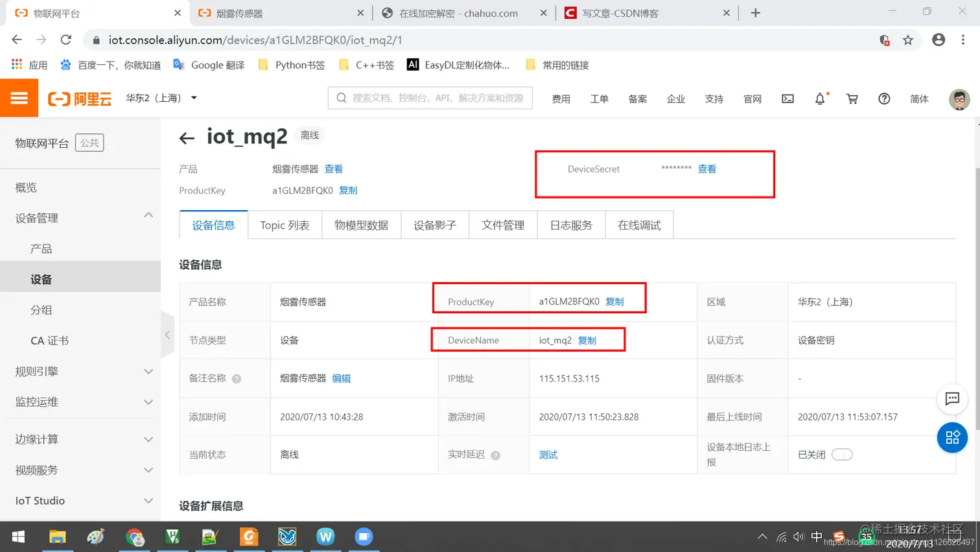Copy the ProductKey in the header area
Screen dimensions: 980x552
pyautogui.click(x=348, y=190)
